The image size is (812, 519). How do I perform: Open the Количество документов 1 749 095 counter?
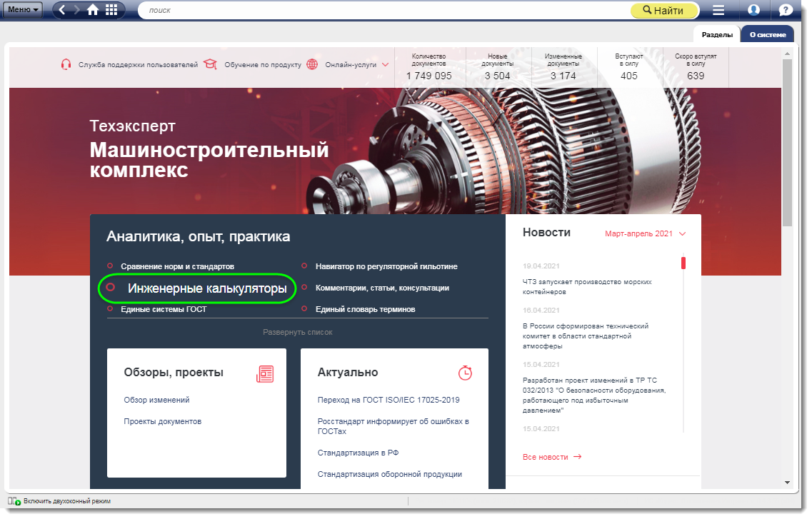[x=428, y=67]
